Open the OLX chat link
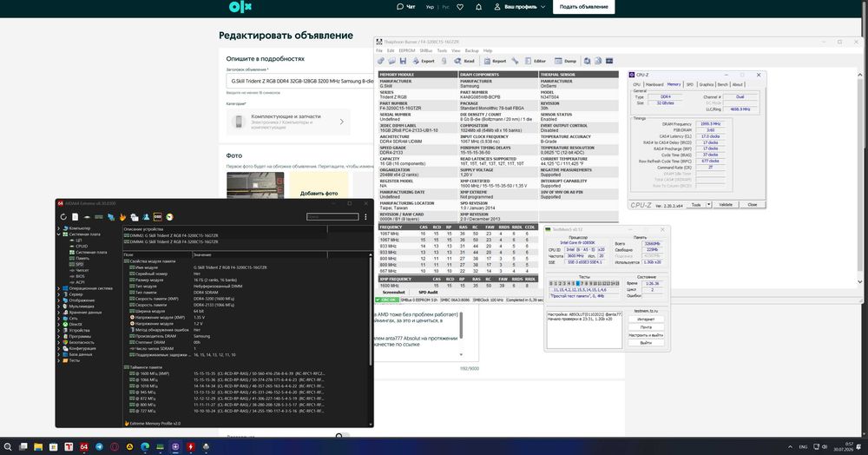 point(405,7)
